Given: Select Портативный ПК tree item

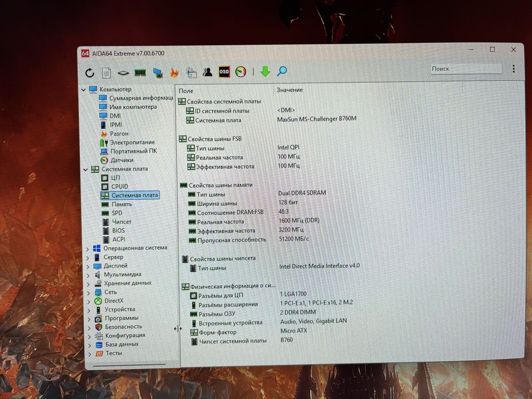Looking at the screenshot, I should (129, 151).
